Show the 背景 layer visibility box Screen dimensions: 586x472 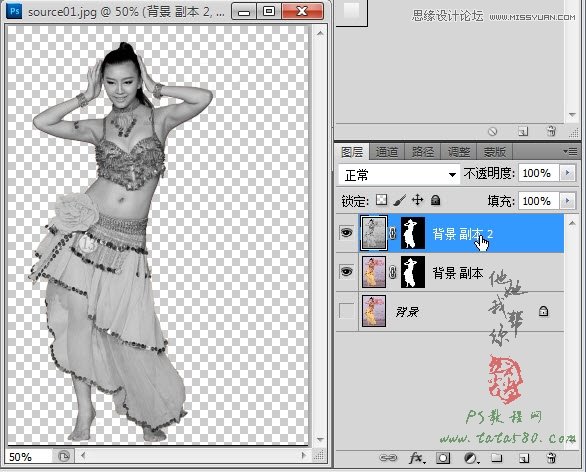346,311
